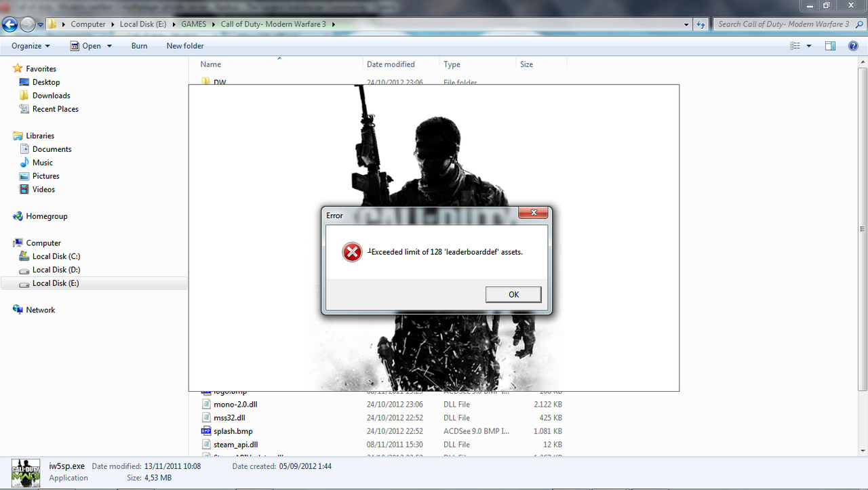Select Network in navigation pane

(x=41, y=310)
